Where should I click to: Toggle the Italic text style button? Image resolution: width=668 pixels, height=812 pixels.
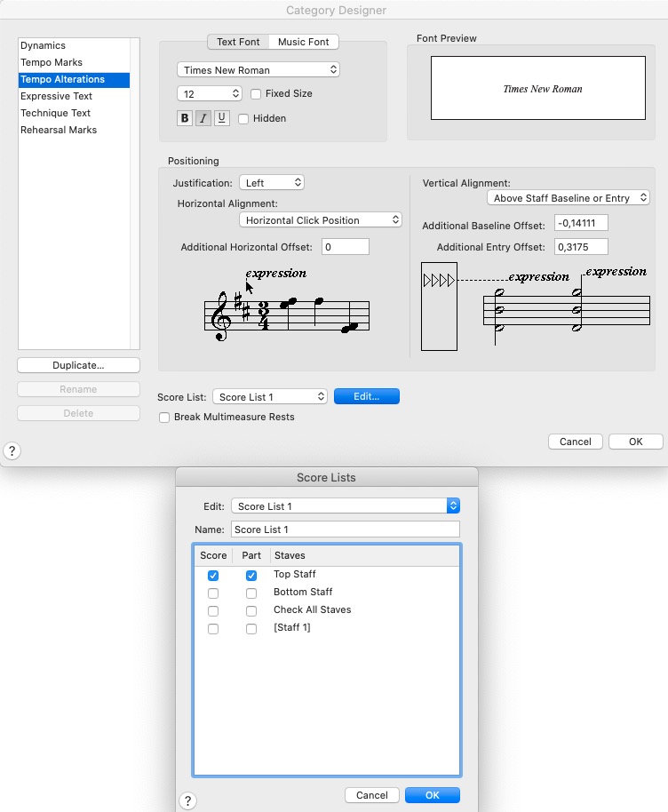coord(203,118)
